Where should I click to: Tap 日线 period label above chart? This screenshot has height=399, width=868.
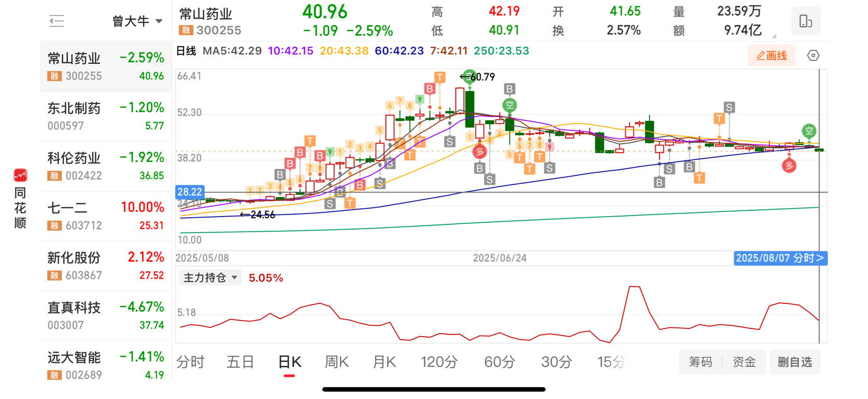tap(186, 51)
